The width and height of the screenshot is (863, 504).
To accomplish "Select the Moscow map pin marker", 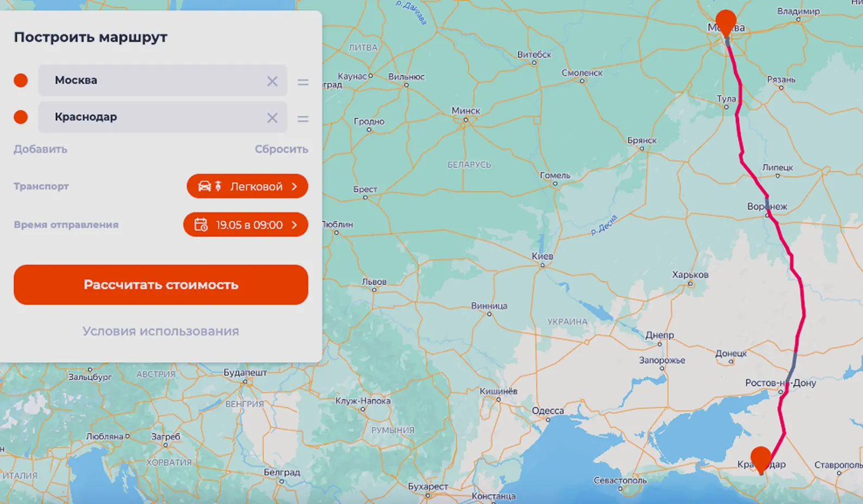I will tap(726, 23).
